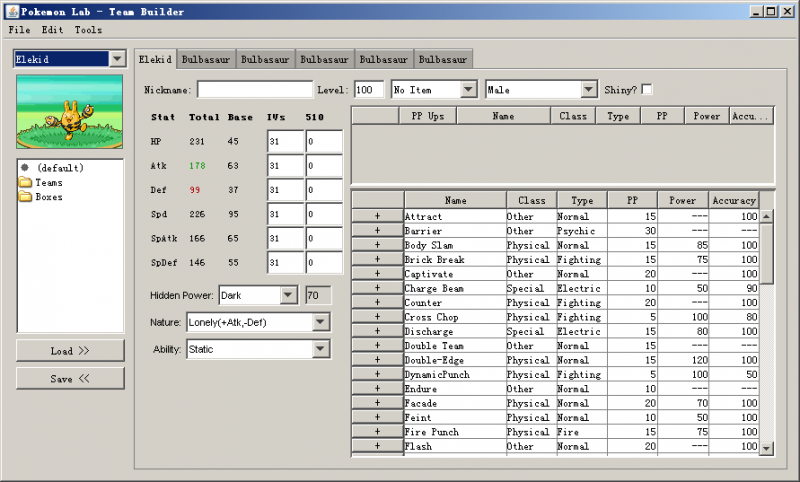Sort move list by Class column
Screen dimensions: 800x482
[532, 200]
